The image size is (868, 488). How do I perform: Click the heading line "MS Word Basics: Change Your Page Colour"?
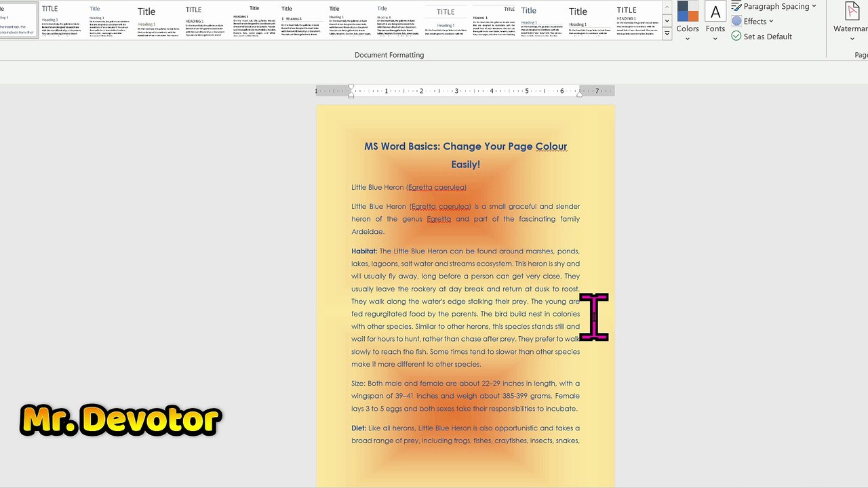pyautogui.click(x=465, y=146)
